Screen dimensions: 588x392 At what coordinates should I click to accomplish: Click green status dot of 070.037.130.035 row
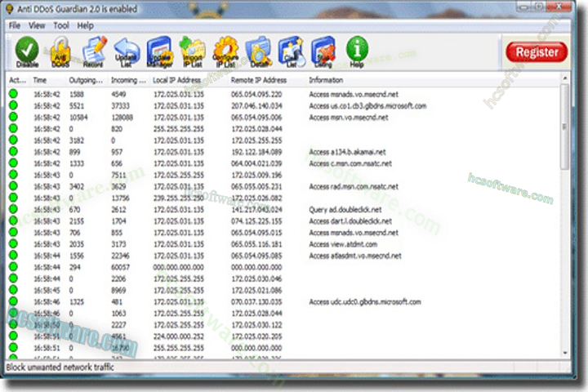(13, 301)
